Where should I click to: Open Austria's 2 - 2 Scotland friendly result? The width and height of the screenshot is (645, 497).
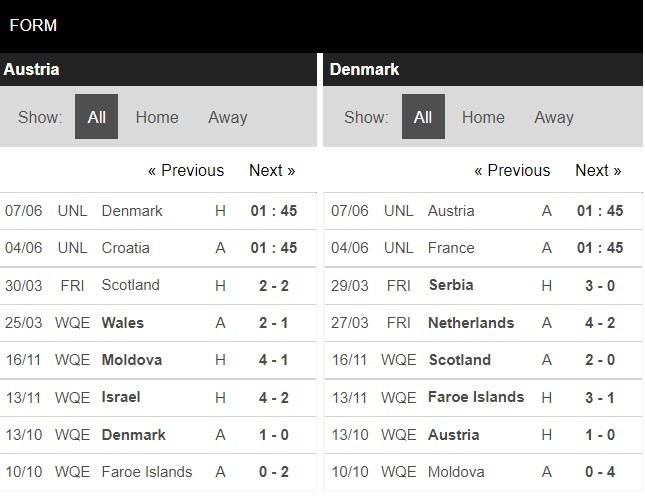[158, 286]
